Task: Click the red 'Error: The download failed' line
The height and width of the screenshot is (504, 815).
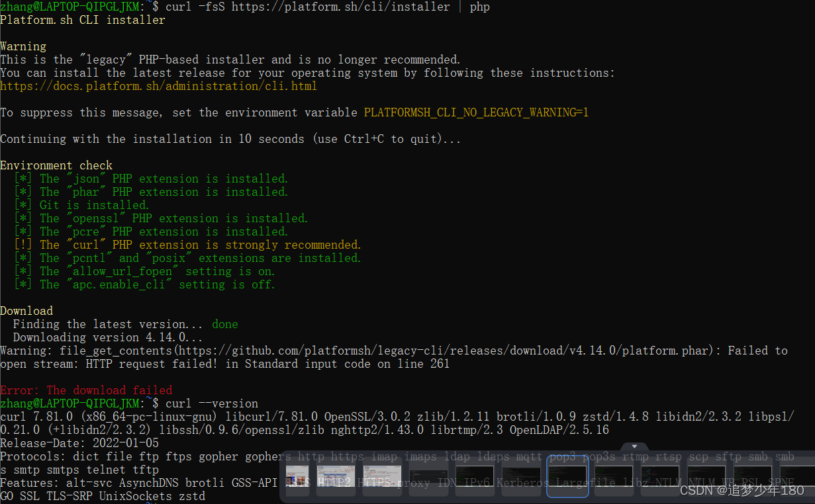Action: point(86,390)
